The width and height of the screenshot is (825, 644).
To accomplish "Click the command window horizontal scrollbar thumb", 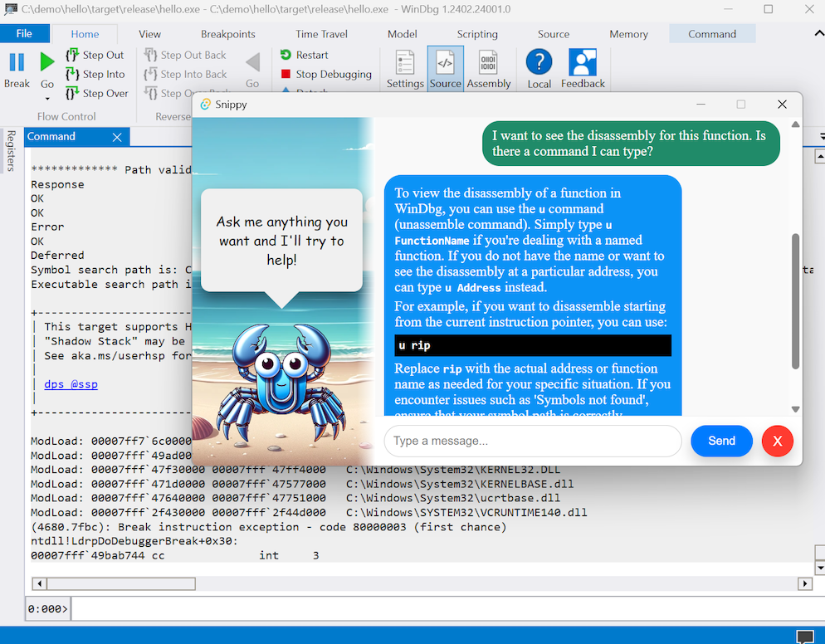I will click(x=121, y=583).
